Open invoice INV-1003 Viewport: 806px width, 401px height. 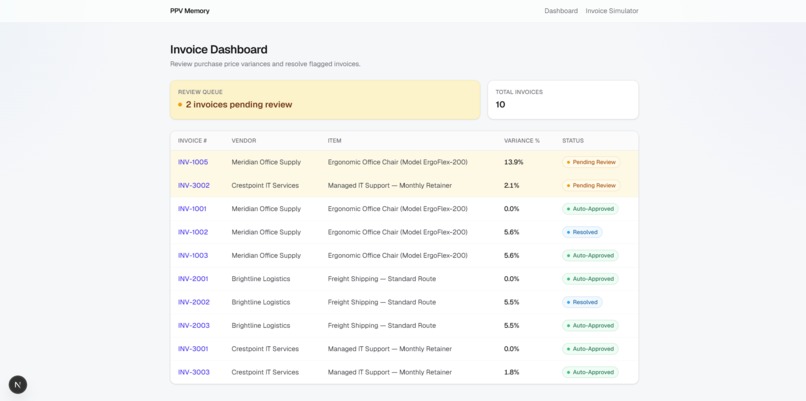193,256
